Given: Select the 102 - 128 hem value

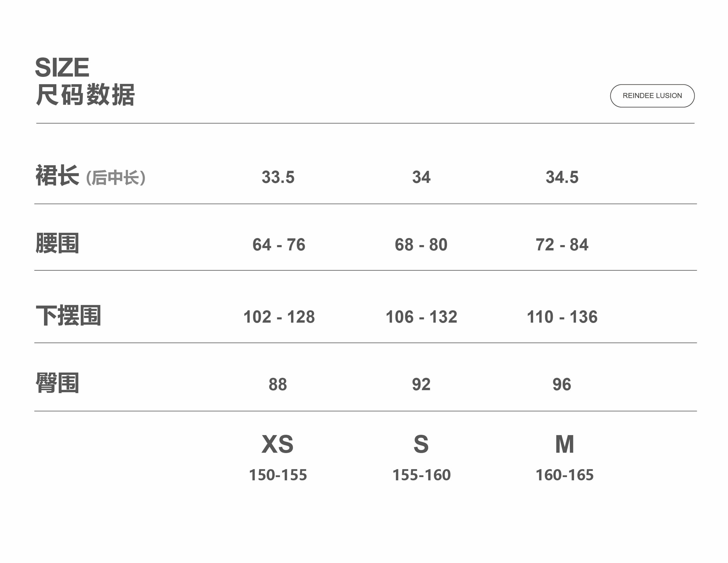Looking at the screenshot, I should 279,317.
